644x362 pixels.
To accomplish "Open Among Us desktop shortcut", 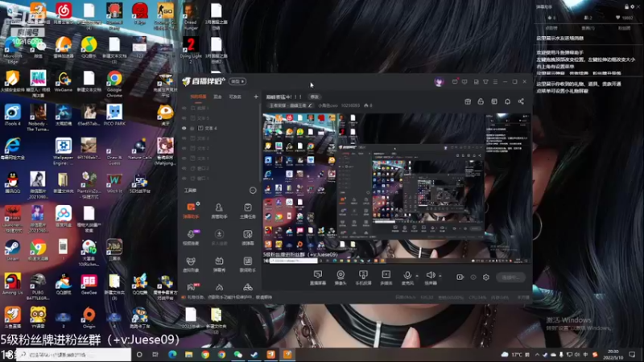I will tap(12, 284).
